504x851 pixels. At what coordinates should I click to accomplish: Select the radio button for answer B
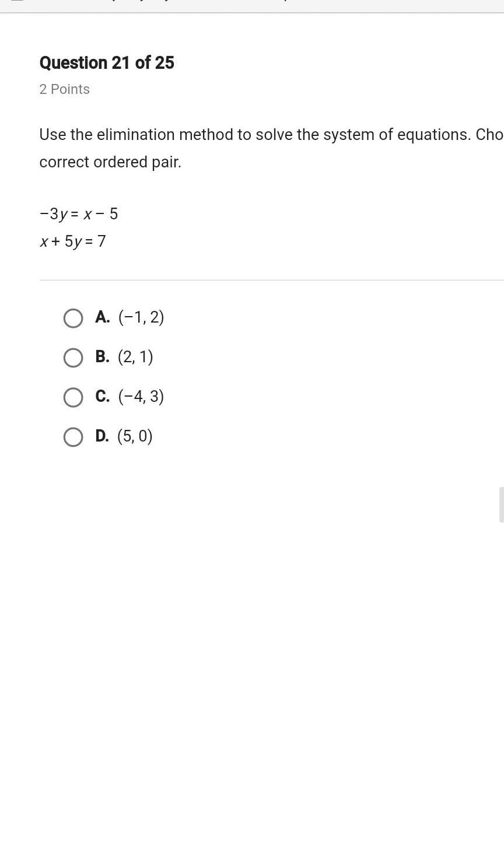(73, 358)
